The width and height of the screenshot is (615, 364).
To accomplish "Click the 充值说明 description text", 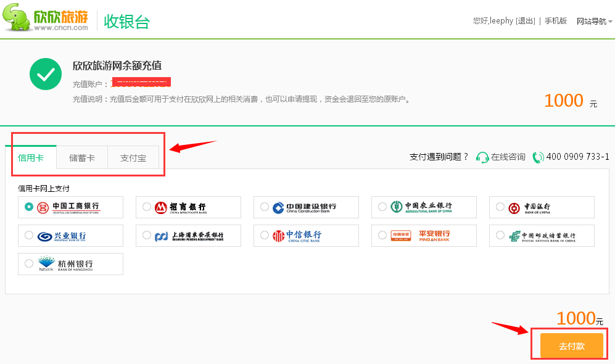I will tap(241, 99).
